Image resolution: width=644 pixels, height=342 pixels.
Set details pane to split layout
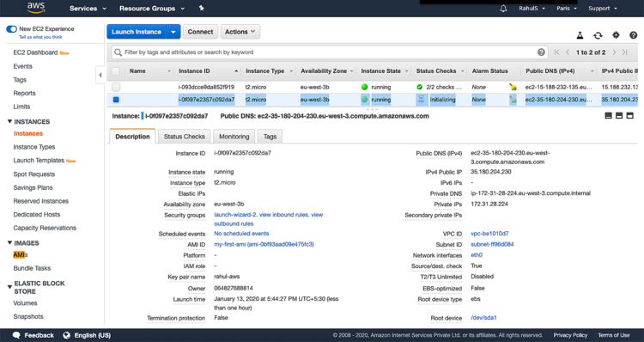pyautogui.click(x=619, y=116)
